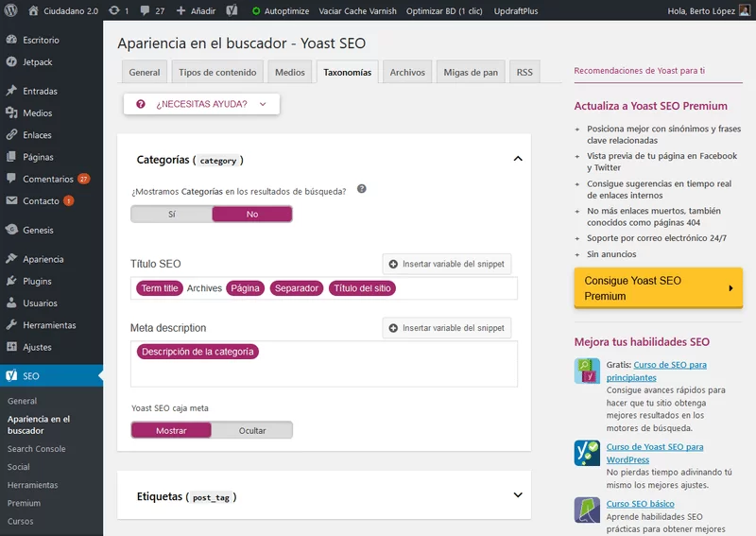756x536 pixels.
Task: Select Mostrar for Yoast SEO caja meta
Action: 171,430
